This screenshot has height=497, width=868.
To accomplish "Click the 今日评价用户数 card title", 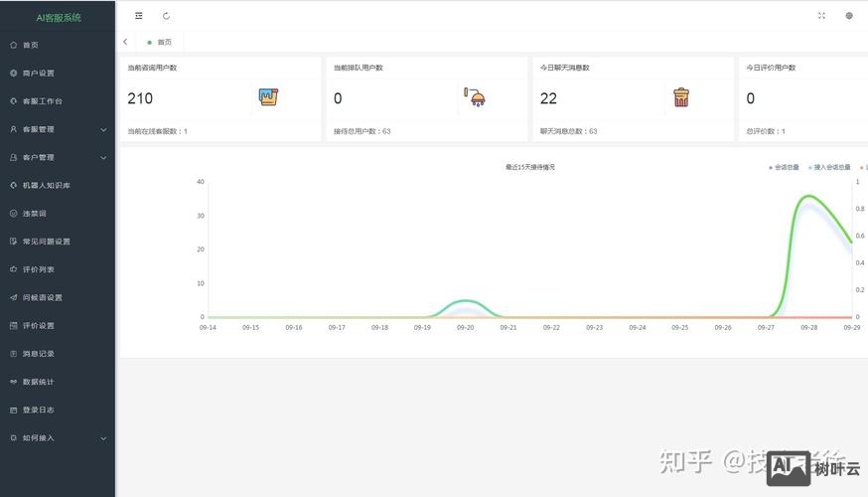I will [x=771, y=68].
